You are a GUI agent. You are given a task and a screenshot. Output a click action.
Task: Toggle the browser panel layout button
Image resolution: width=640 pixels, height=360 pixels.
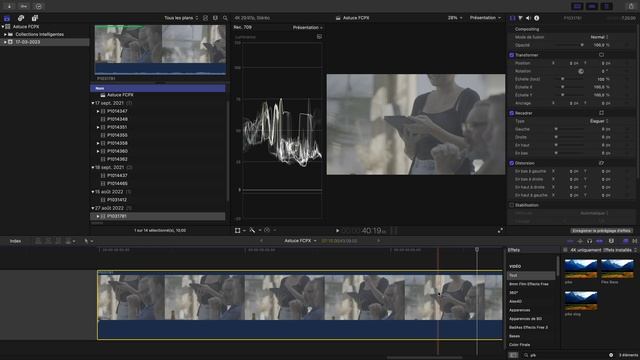577,6
